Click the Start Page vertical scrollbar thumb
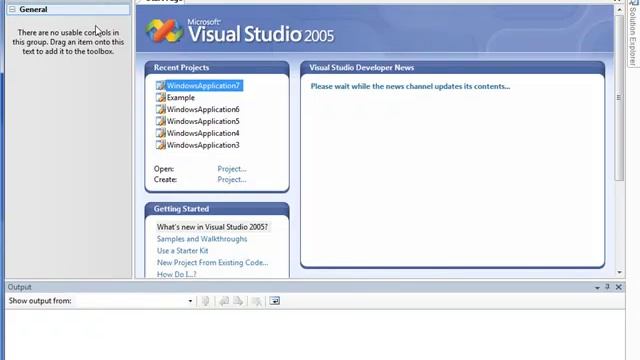This screenshot has width=640, height=360. tap(619, 97)
